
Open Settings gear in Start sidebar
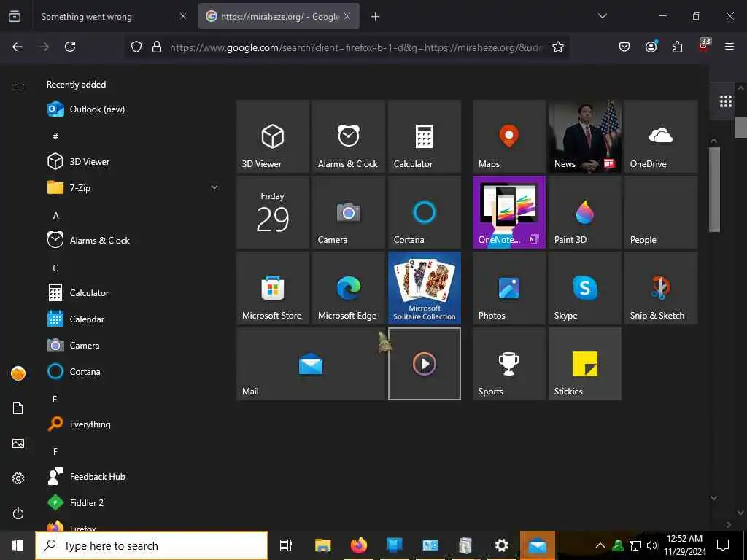coord(18,478)
